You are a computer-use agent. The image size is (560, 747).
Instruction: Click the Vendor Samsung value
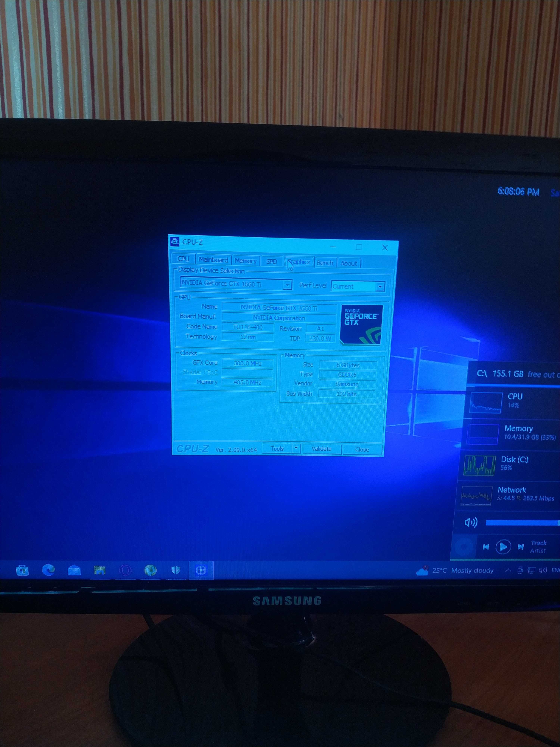click(x=347, y=384)
